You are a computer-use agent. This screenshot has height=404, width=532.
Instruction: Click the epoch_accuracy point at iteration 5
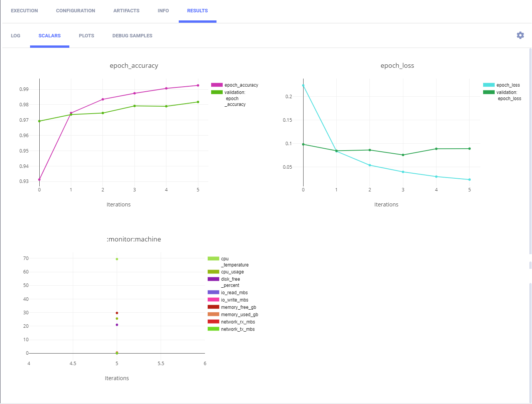coord(198,85)
